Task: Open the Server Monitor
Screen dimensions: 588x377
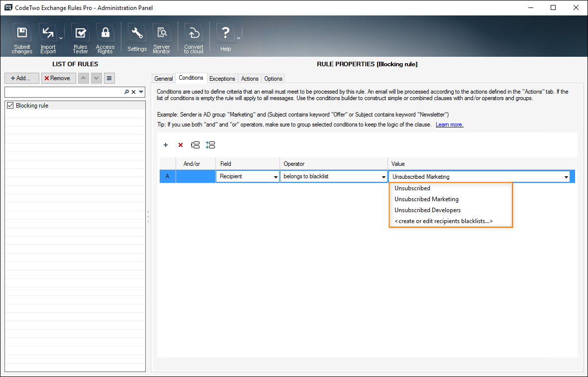Action: pyautogui.click(x=162, y=38)
